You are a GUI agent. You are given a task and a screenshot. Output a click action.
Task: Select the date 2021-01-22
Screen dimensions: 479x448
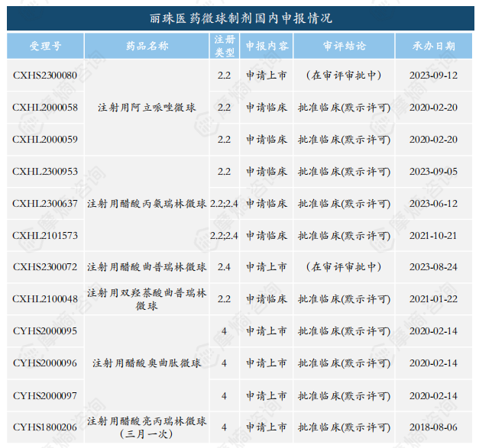[433, 299]
